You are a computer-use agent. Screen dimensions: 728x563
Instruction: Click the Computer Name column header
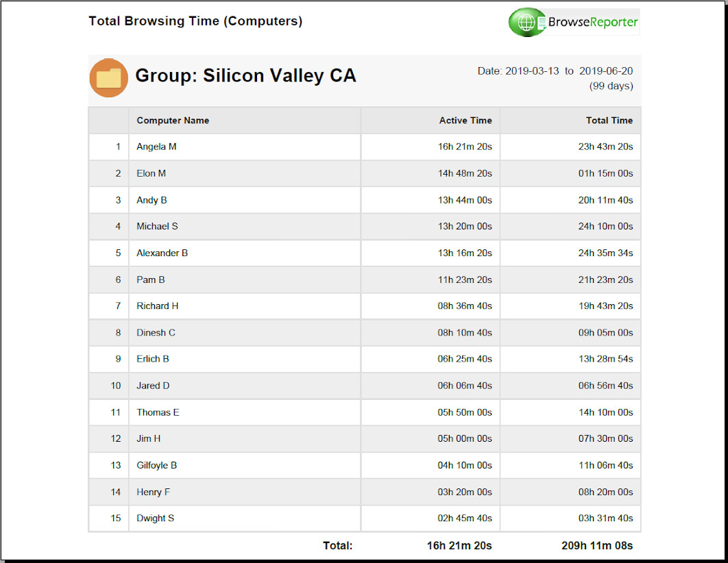click(173, 121)
